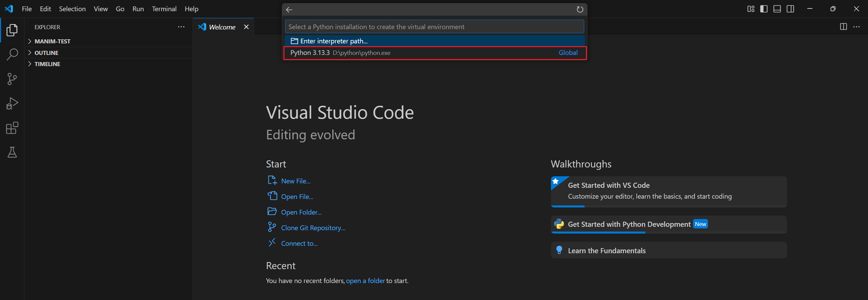868x300 pixels.
Task: Click the EXPLORER panel title
Action: coord(47,27)
